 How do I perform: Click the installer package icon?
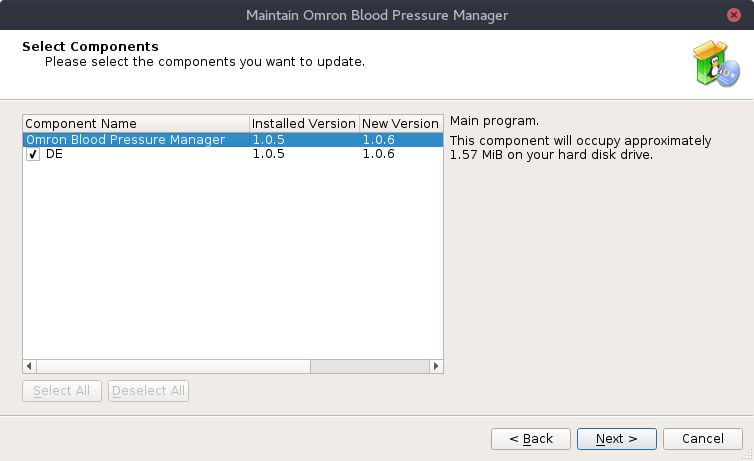pyautogui.click(x=716, y=64)
